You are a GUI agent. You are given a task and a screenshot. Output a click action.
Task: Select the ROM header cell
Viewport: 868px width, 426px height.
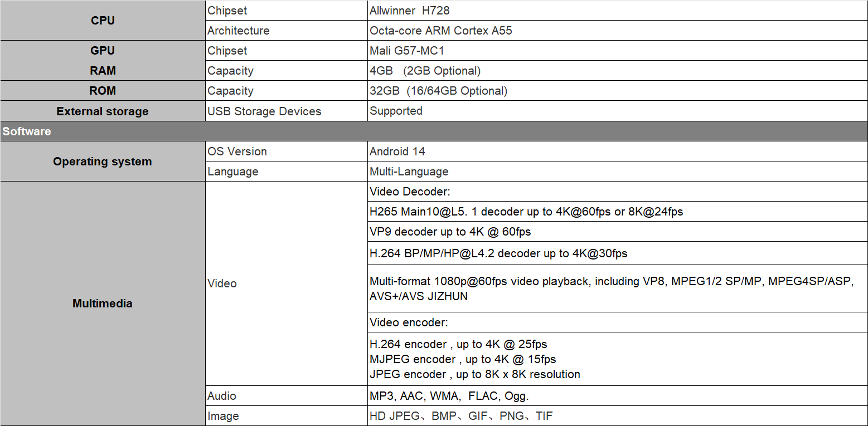pos(103,91)
